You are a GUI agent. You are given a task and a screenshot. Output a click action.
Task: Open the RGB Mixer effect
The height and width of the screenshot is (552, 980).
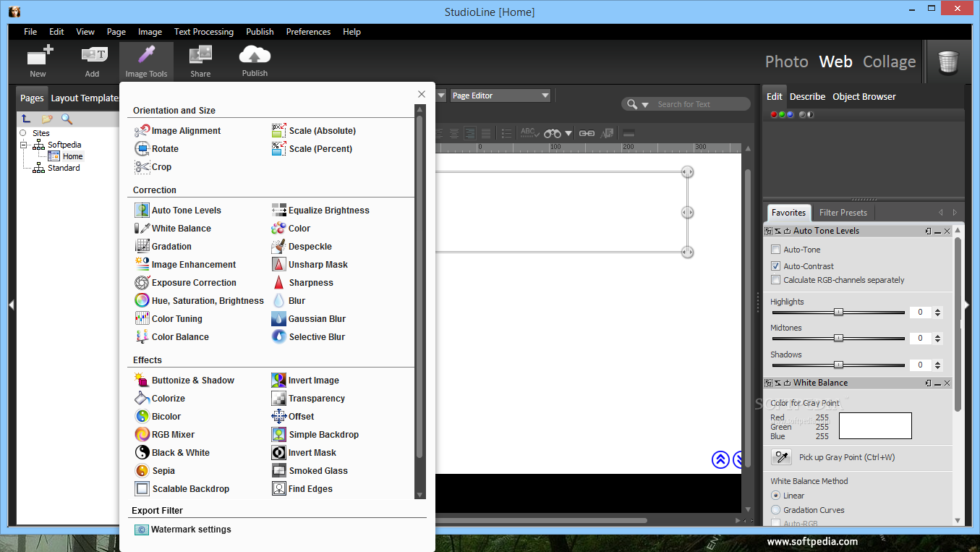(x=165, y=435)
